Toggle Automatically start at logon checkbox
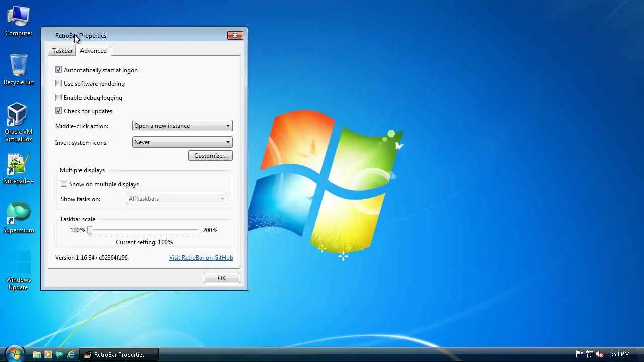Screen dimensions: 644x362 [x=97, y=70]
